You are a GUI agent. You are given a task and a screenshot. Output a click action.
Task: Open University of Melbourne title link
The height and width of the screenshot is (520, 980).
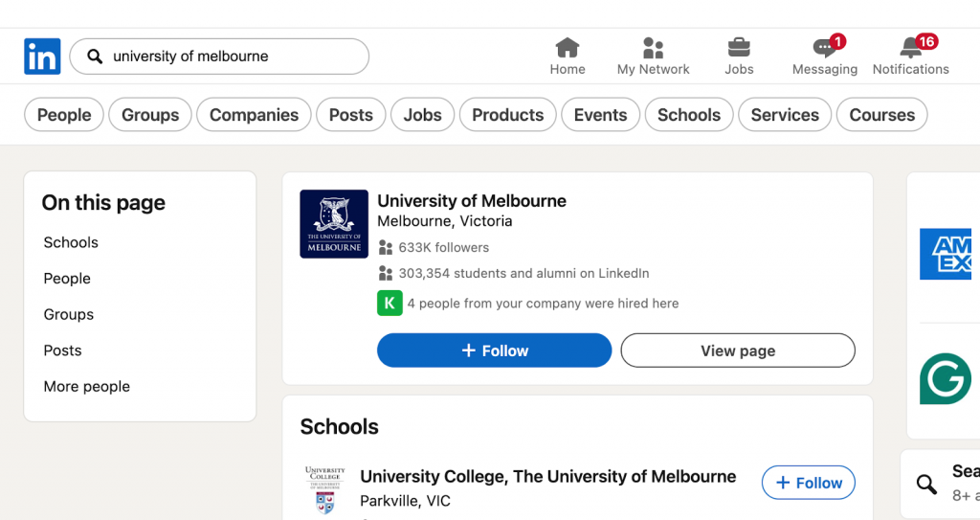(472, 201)
